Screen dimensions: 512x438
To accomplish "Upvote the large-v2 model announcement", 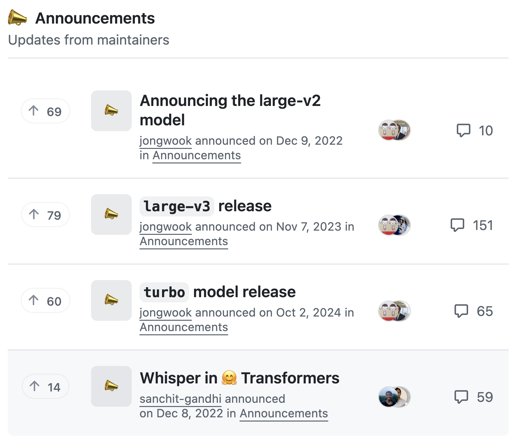I will (45, 111).
